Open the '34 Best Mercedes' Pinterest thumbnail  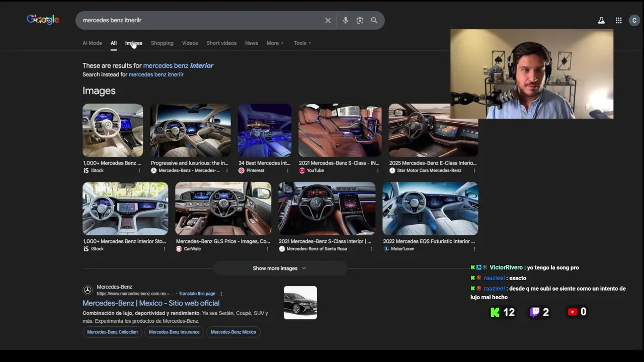click(265, 130)
